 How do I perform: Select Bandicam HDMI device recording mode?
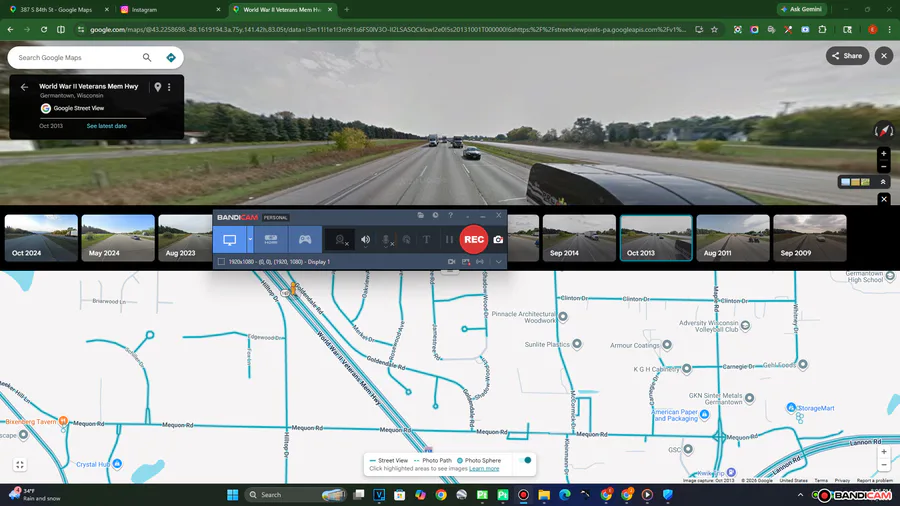point(271,240)
